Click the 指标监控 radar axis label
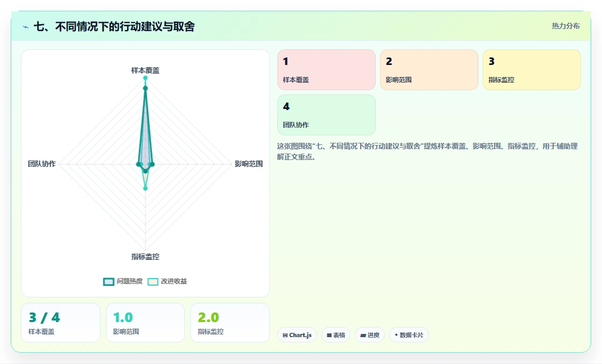Image resolution: width=602 pixels, height=364 pixels. tap(145, 257)
